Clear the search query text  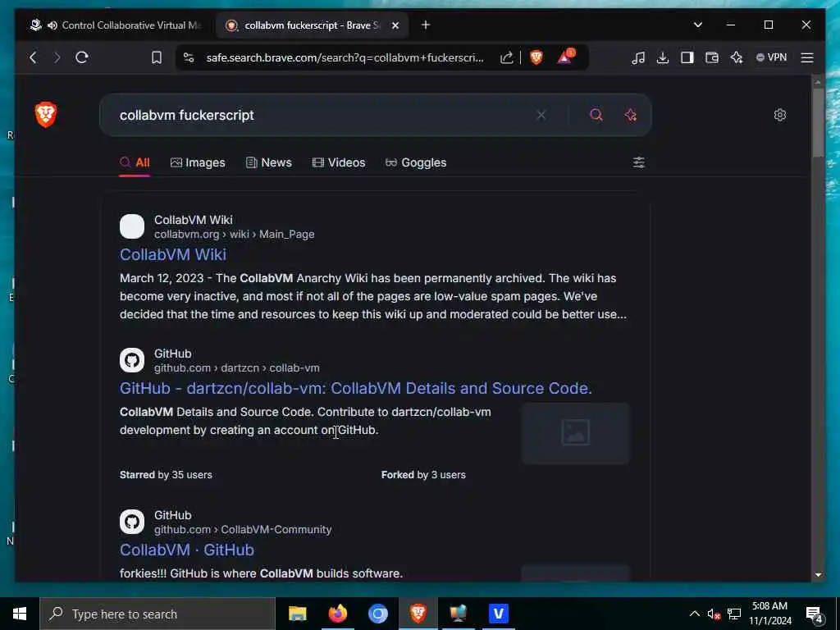pyautogui.click(x=541, y=115)
